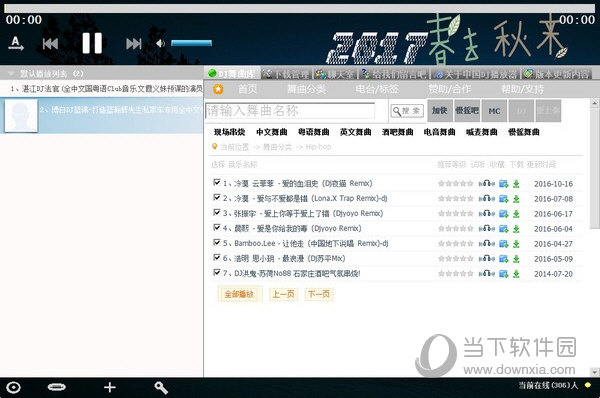
Task: Mute audio with the speaker icon
Action: (160, 43)
